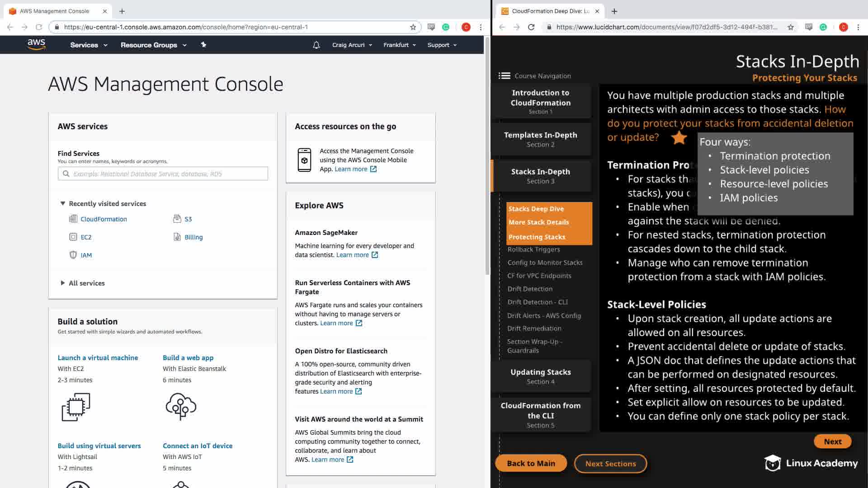868x488 pixels.
Task: Click the Next button on slide
Action: point(832,441)
